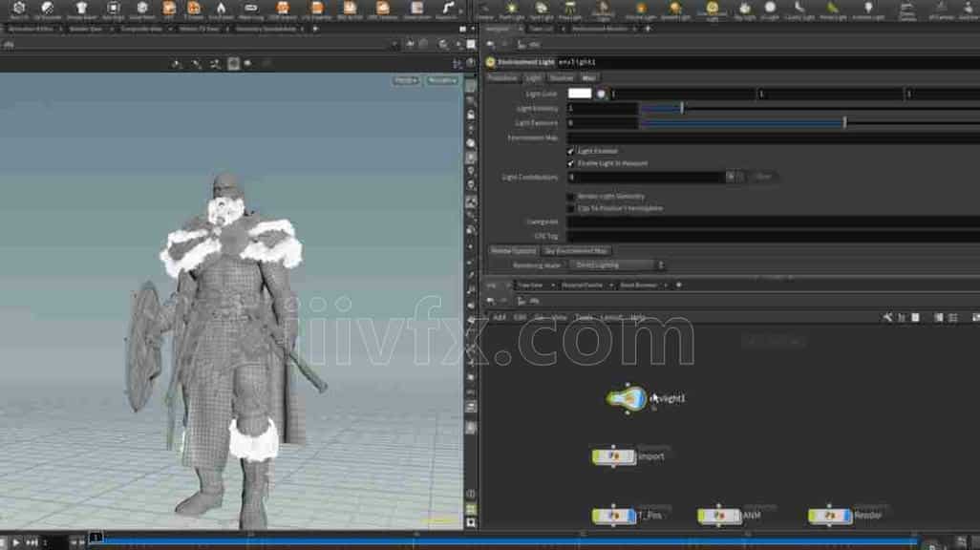The width and height of the screenshot is (980, 550).
Task: Open the No cam camera dropdown
Action: coord(442,80)
